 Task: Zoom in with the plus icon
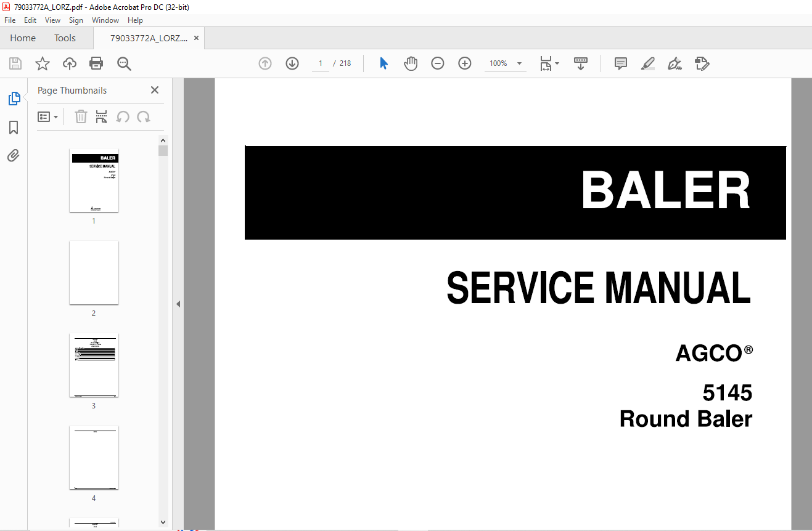pos(465,63)
